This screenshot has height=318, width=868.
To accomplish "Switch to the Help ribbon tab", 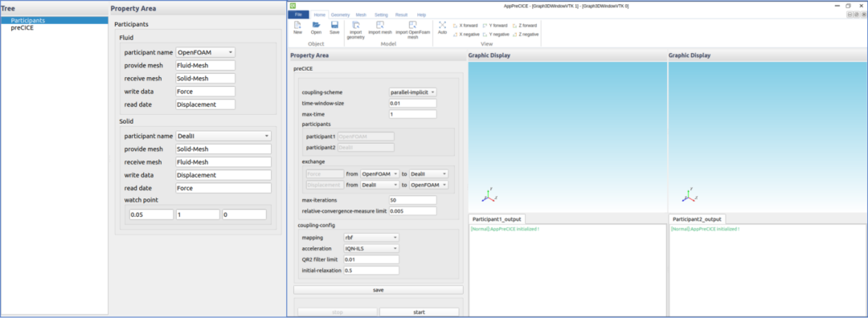I will coord(421,15).
